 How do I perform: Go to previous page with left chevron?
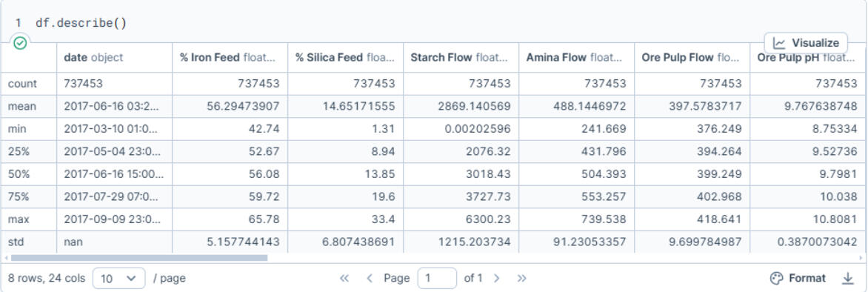point(370,278)
